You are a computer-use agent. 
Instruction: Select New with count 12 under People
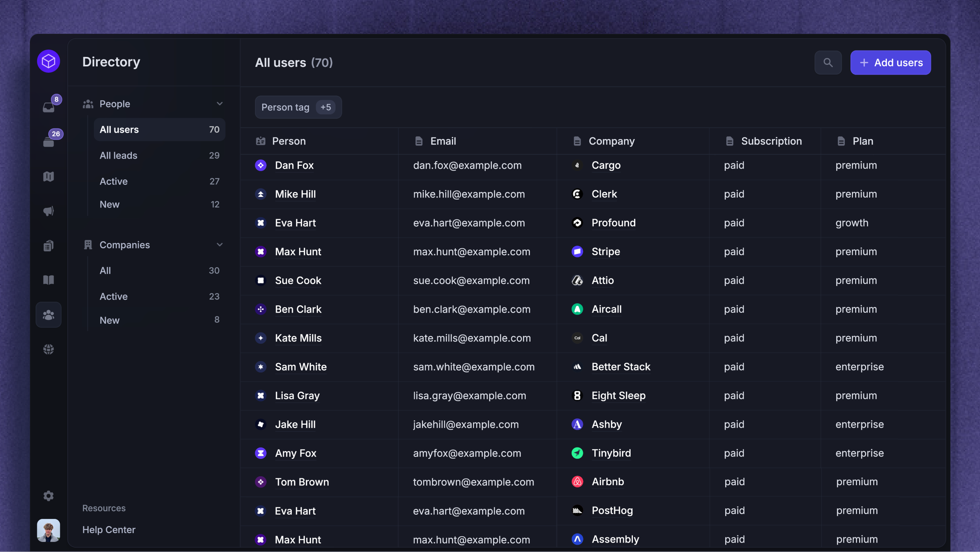point(159,204)
